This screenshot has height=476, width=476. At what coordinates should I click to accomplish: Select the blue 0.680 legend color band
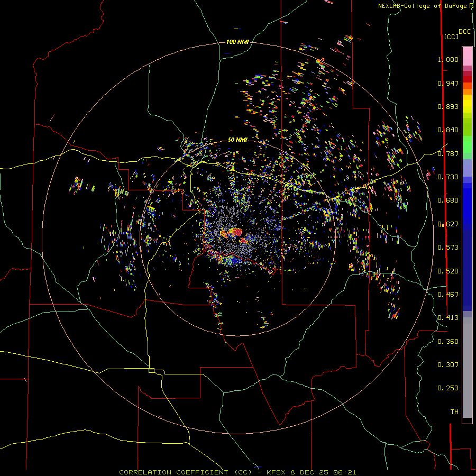(467, 200)
